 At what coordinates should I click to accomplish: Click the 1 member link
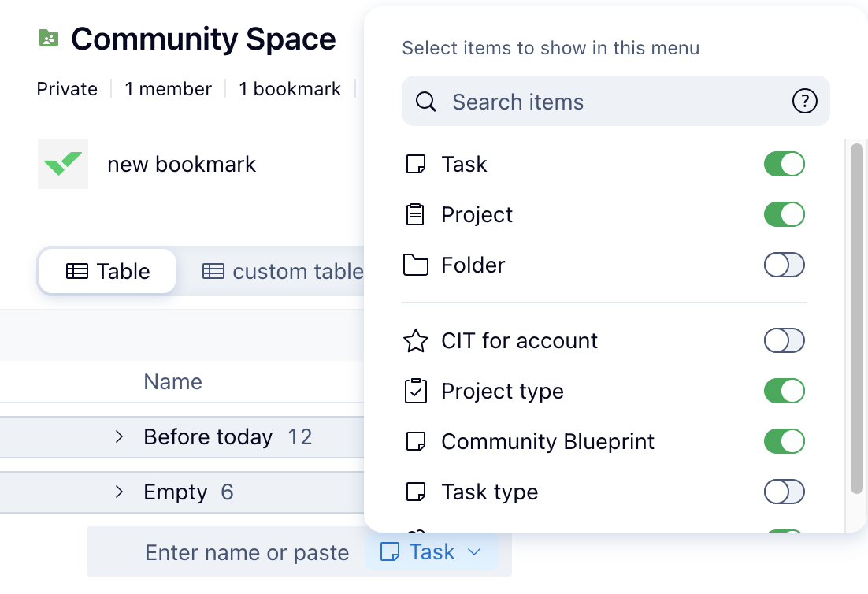168,89
